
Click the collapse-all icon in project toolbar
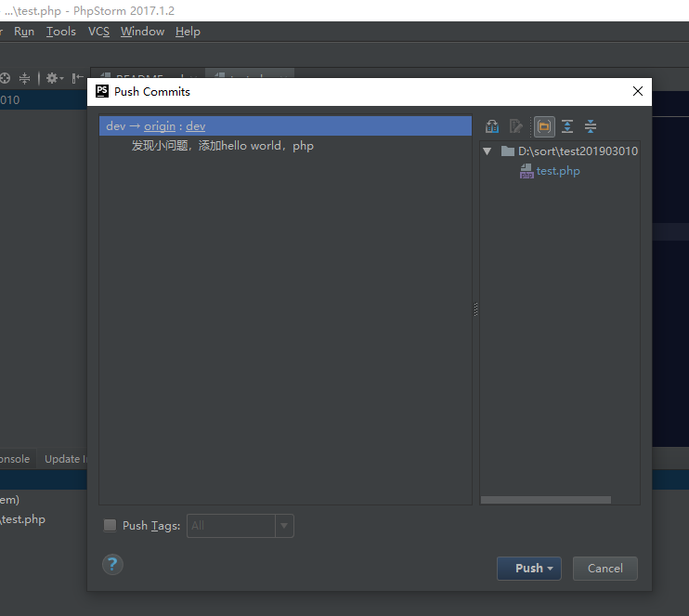[24, 78]
